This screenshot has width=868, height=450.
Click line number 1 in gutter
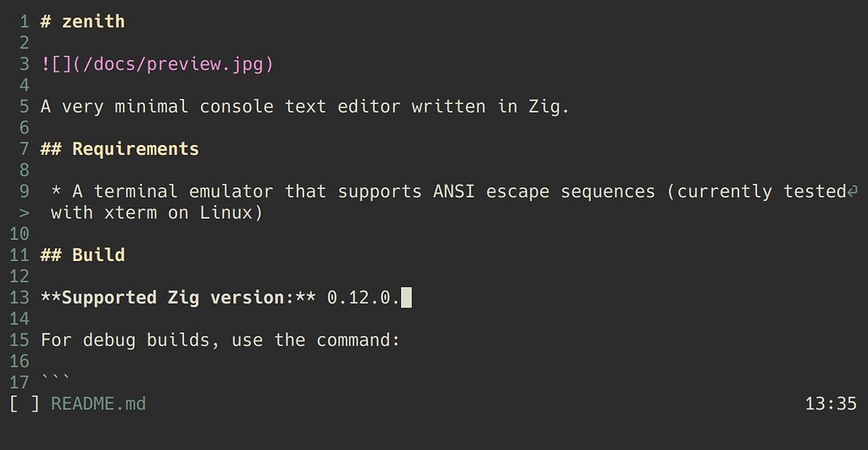pos(24,21)
